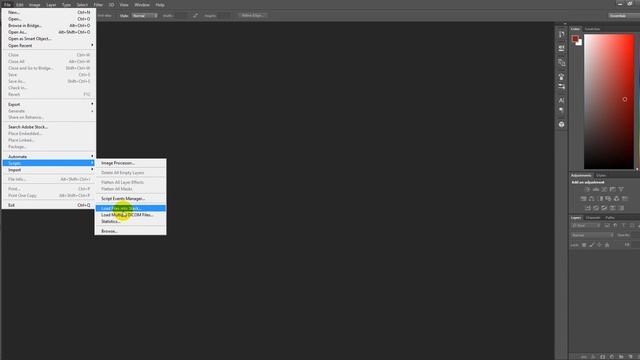The image size is (640, 360).
Task: Click the Refine Edge button
Action: 252,16
